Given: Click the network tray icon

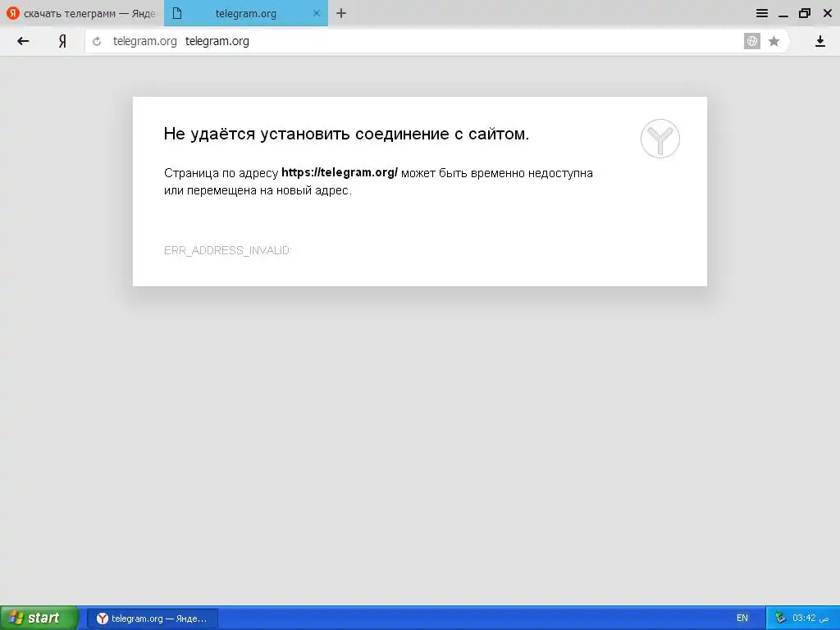Looking at the screenshot, I should (781, 618).
